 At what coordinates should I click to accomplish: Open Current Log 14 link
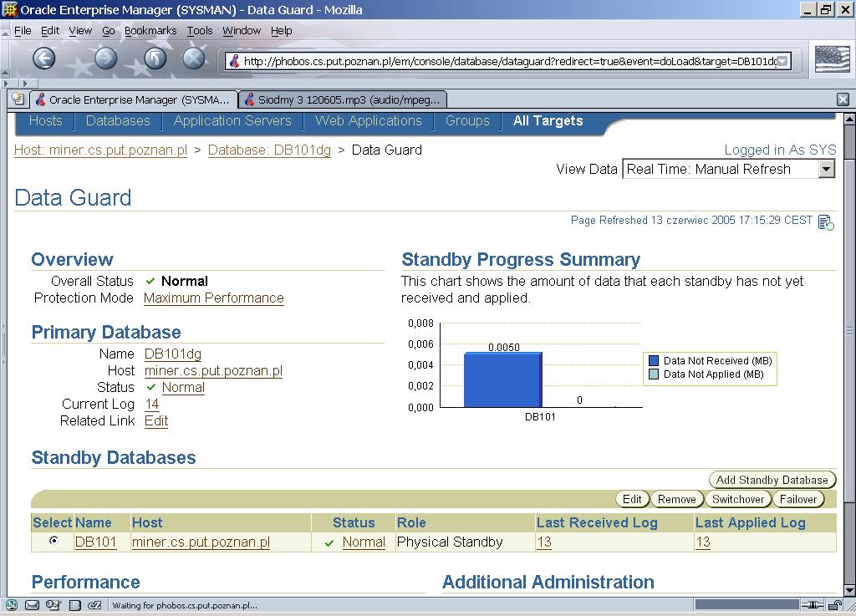(152, 405)
